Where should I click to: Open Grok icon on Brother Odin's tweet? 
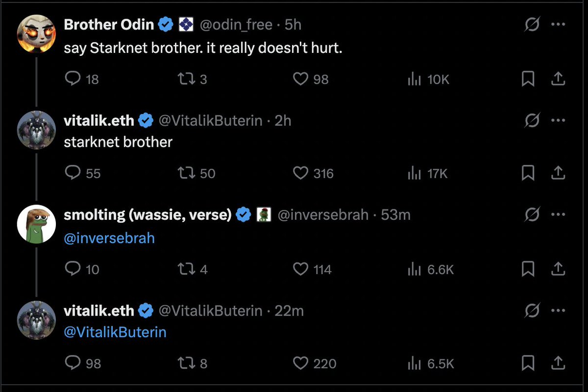click(532, 25)
